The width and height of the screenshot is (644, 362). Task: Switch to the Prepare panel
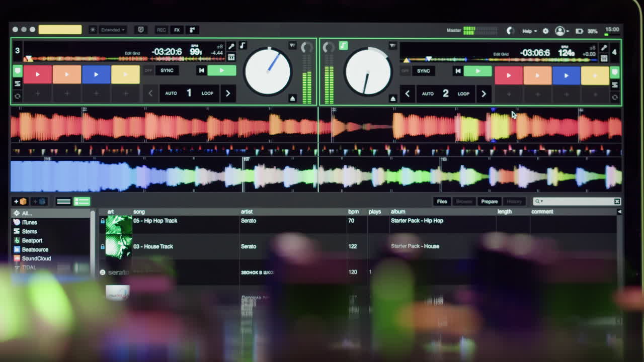coord(489,201)
